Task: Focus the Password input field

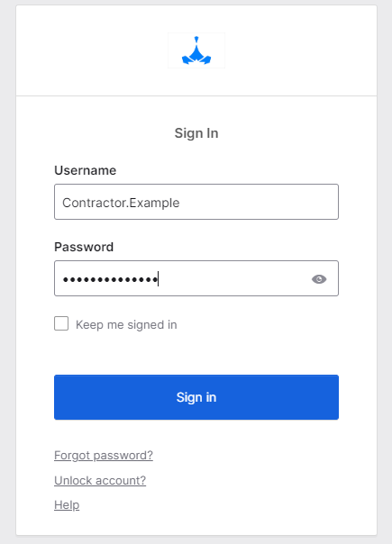Action: coord(196,278)
